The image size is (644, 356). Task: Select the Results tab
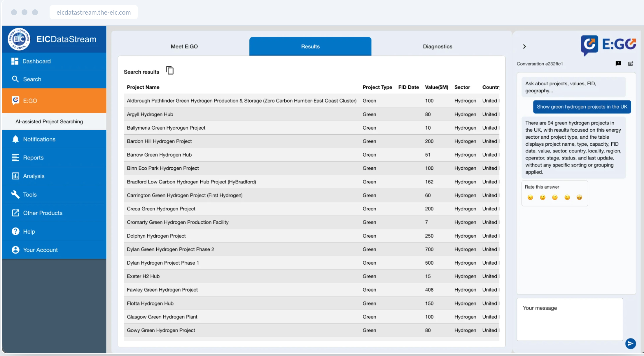click(310, 46)
